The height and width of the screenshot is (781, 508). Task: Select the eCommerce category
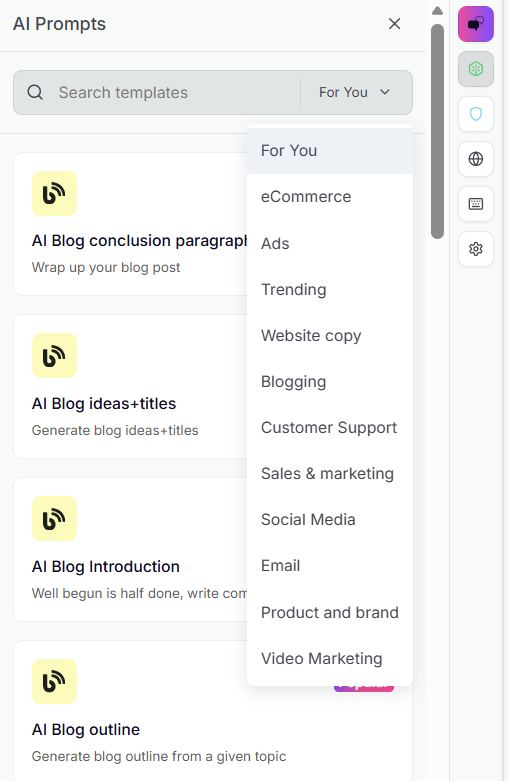coord(330,197)
